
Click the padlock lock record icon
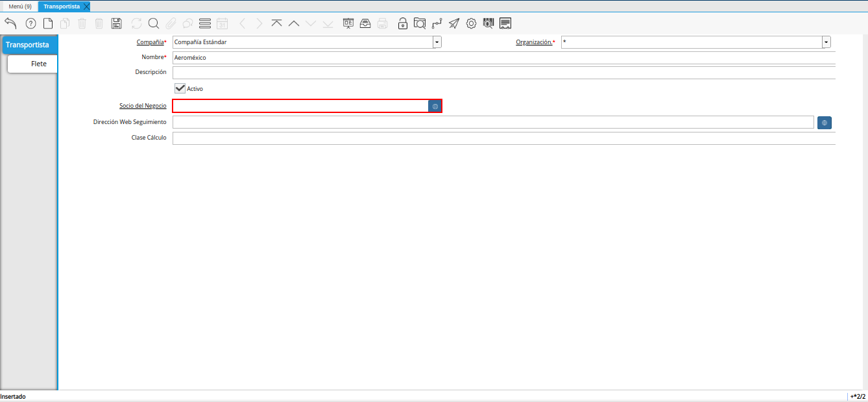click(403, 23)
